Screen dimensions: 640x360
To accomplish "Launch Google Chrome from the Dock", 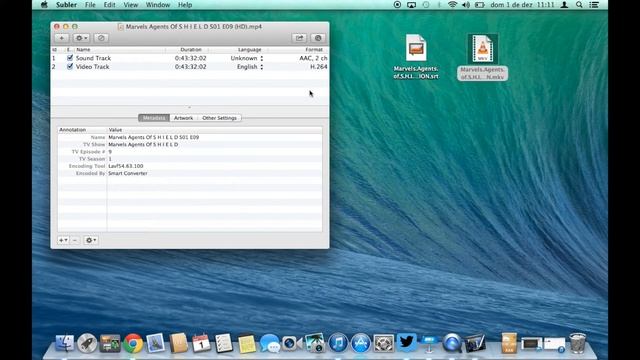I will (x=133, y=343).
